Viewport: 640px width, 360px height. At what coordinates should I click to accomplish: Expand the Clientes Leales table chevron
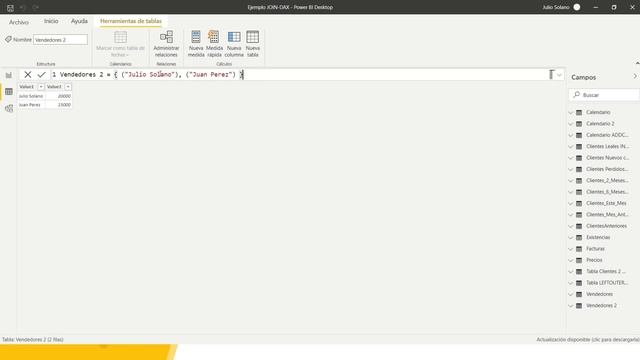click(x=571, y=147)
